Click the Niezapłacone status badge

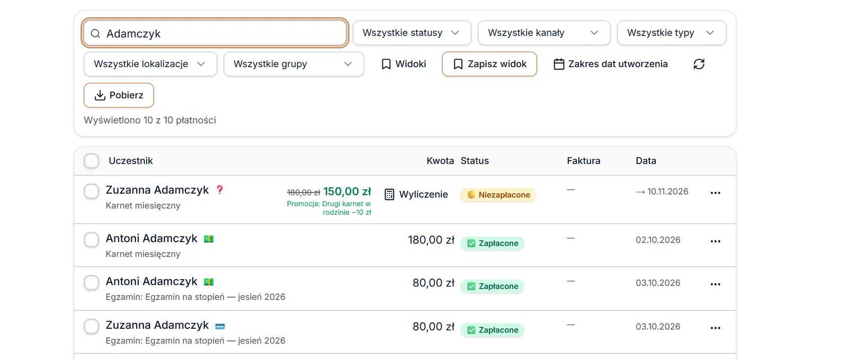pos(498,195)
